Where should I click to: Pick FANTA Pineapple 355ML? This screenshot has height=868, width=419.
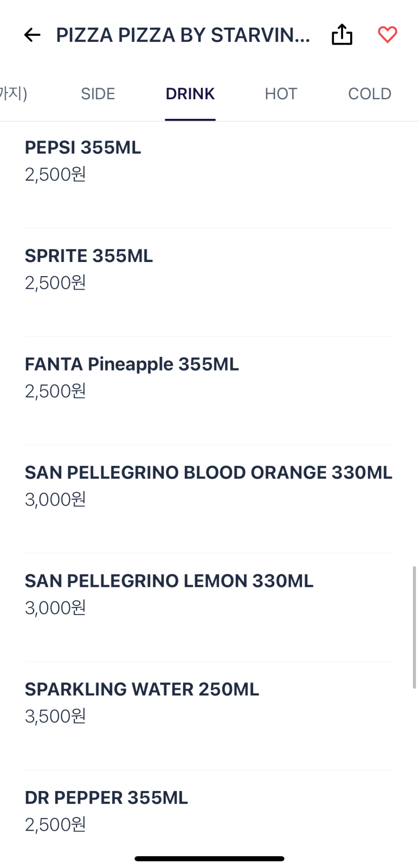click(209, 391)
